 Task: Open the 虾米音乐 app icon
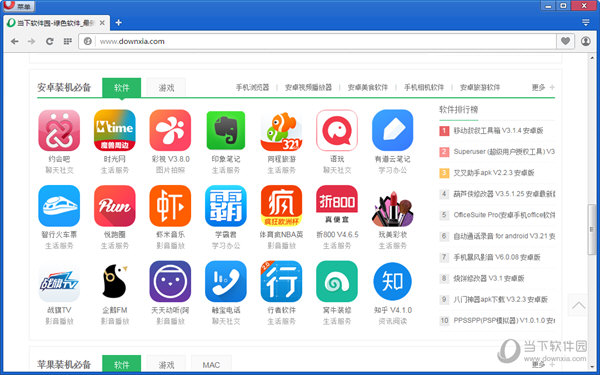pos(170,206)
